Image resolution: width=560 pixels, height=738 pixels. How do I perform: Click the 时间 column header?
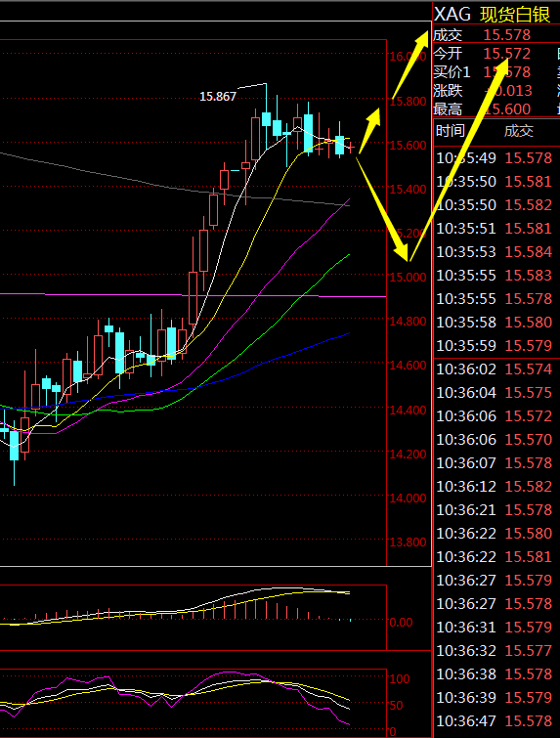tap(451, 131)
